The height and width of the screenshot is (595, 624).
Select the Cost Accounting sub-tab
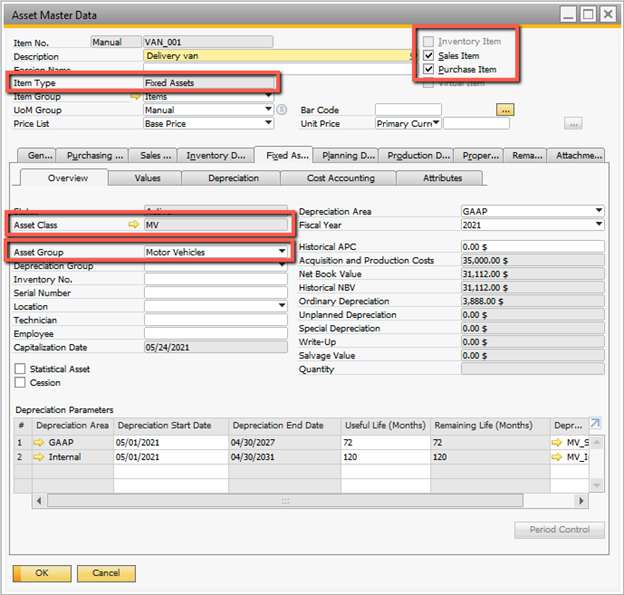[339, 178]
